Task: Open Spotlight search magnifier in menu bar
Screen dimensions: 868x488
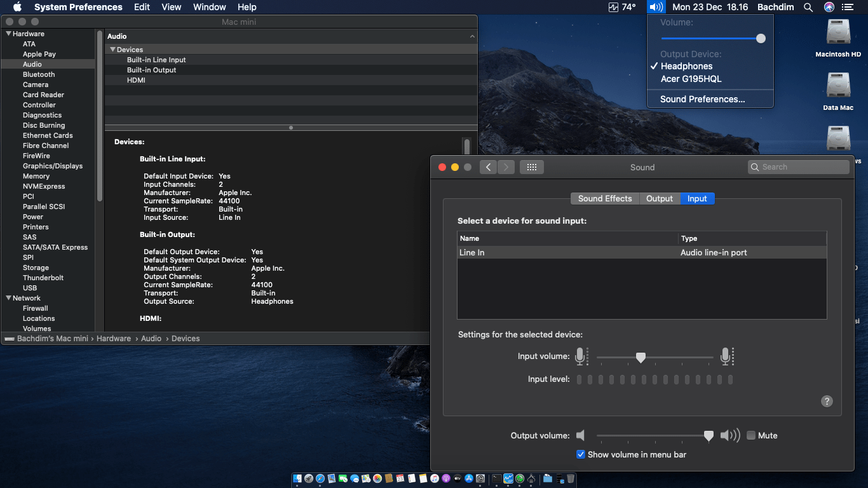Action: 808,7
